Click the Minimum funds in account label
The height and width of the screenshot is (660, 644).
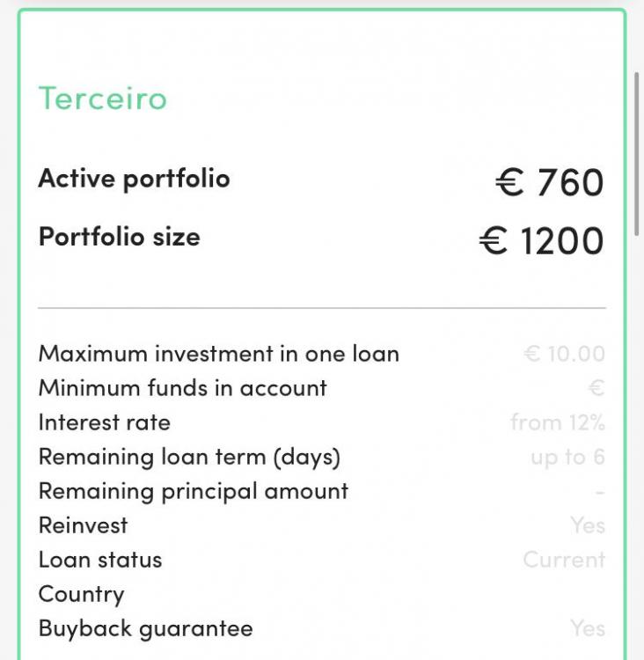point(182,388)
